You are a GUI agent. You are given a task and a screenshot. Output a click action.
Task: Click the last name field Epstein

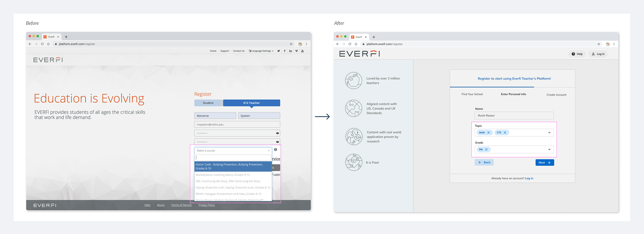pos(259,116)
